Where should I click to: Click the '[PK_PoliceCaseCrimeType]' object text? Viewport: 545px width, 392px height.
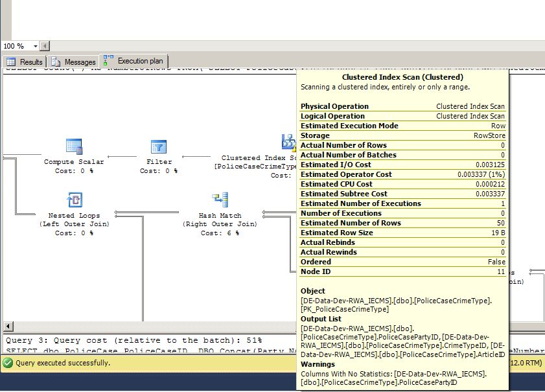(x=345, y=309)
